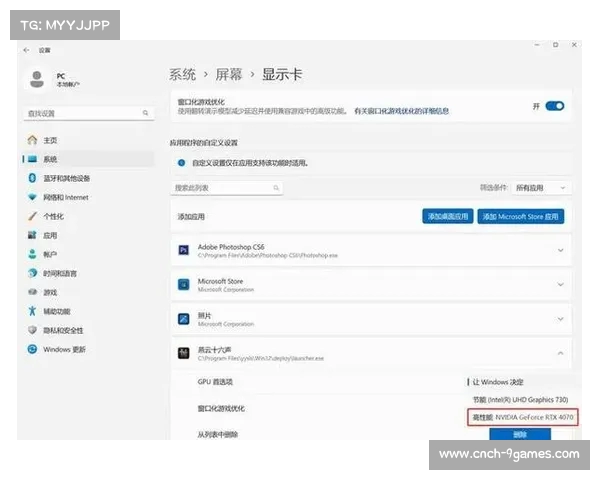Select 节能 Intel UHD Graphics 730 option
The width and height of the screenshot is (600, 480).
(520, 400)
